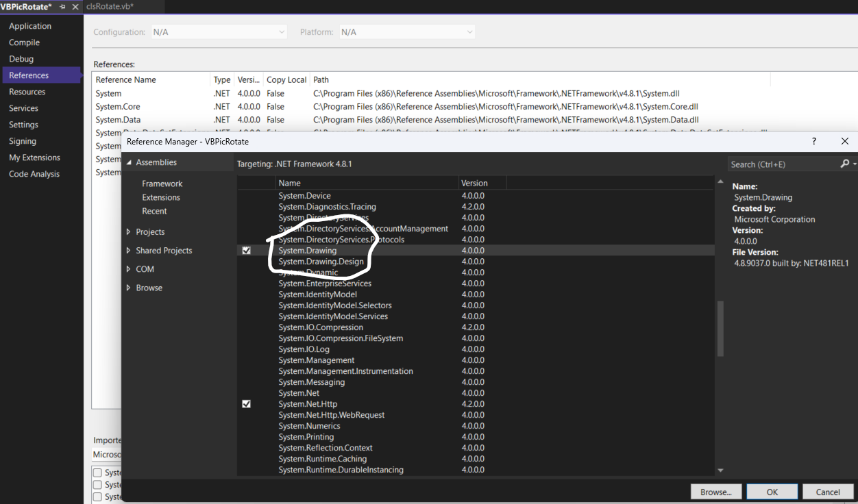Click the Copy Local column header
The image size is (858, 504).
pos(286,79)
